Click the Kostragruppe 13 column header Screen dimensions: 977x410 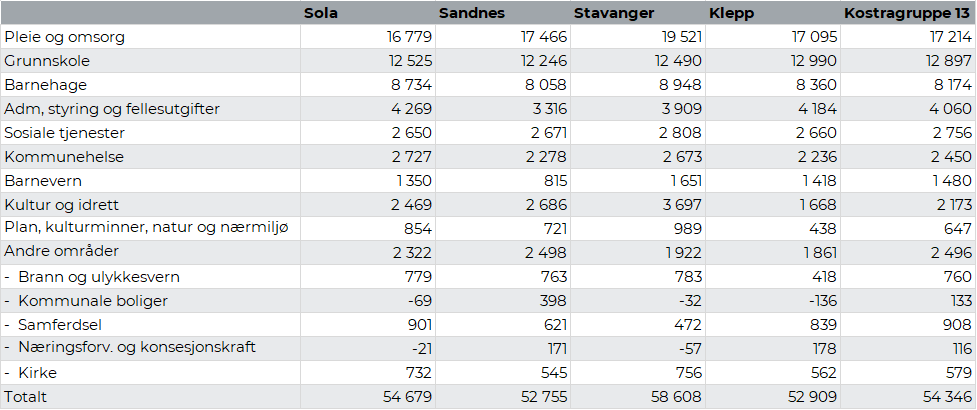(906, 13)
